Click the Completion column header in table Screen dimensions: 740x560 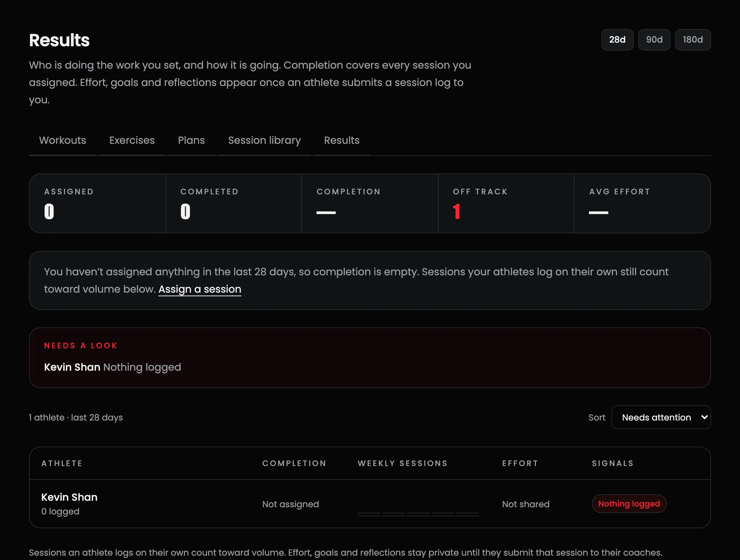coord(294,463)
